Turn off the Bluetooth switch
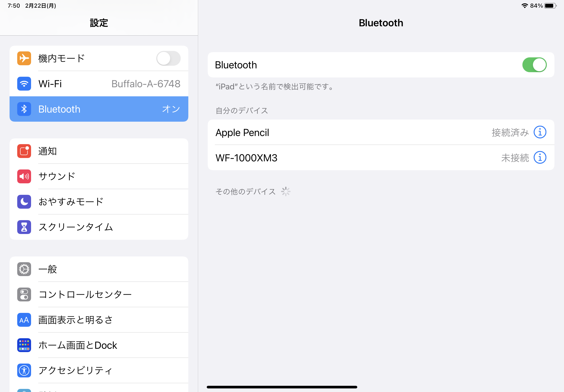This screenshot has height=392, width=564. pyautogui.click(x=534, y=65)
